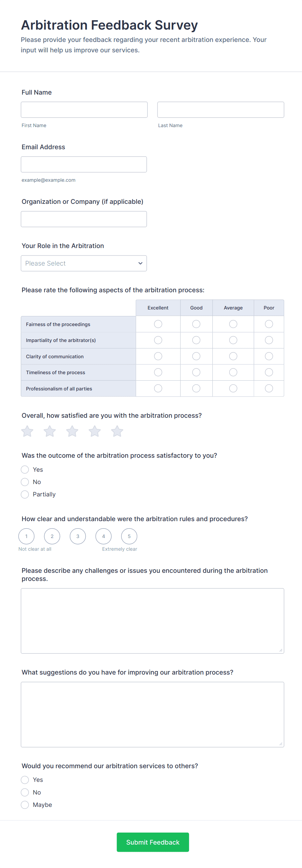Focus the First Name input field

84,110
